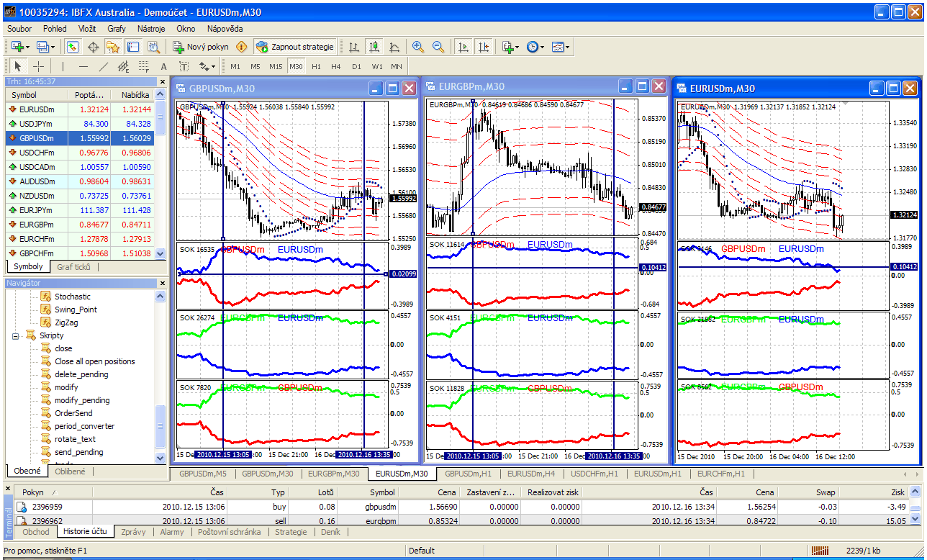927x560 pixels.
Task: Click the Templates toolbar icon
Action: (x=558, y=47)
